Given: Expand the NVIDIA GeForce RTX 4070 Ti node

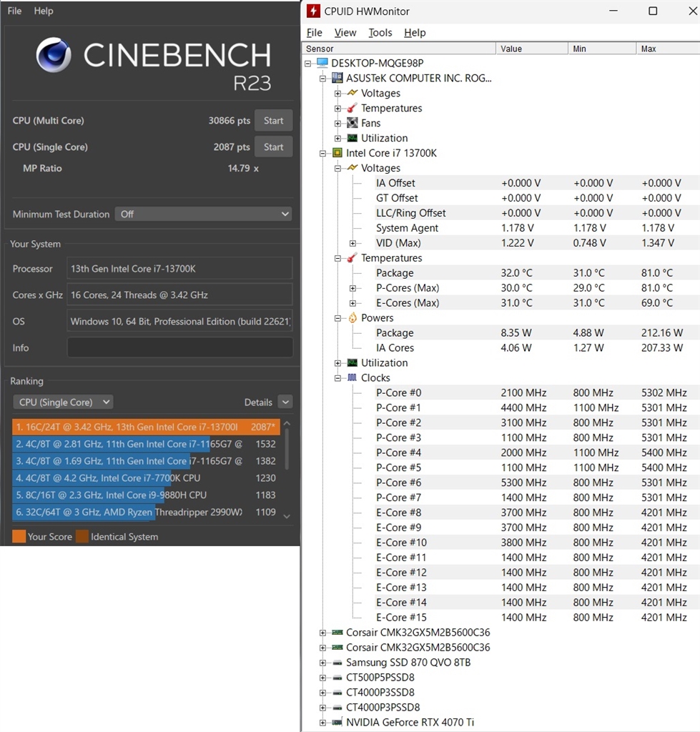Looking at the screenshot, I should [322, 723].
